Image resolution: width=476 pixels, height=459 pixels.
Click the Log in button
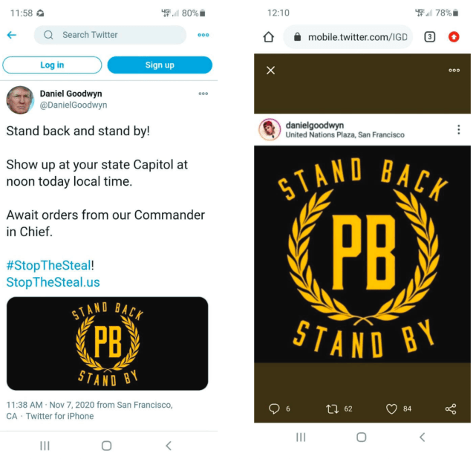[52, 65]
